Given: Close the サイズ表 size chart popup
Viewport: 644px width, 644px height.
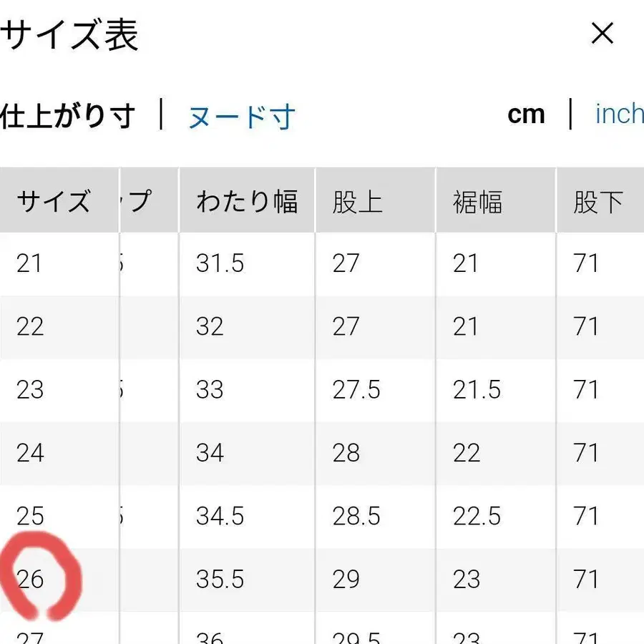Looking at the screenshot, I should pyautogui.click(x=603, y=34).
